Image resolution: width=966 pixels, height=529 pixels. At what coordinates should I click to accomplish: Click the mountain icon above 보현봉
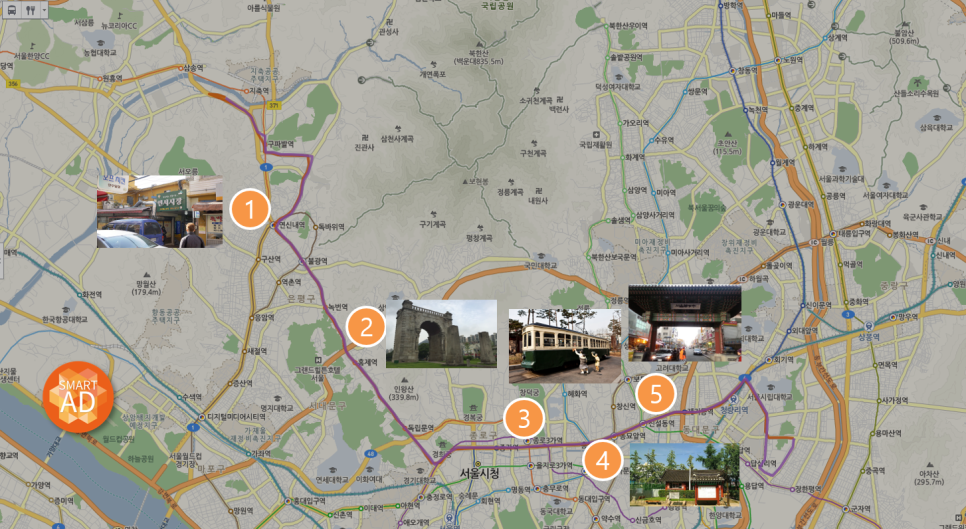pyautogui.click(x=466, y=182)
